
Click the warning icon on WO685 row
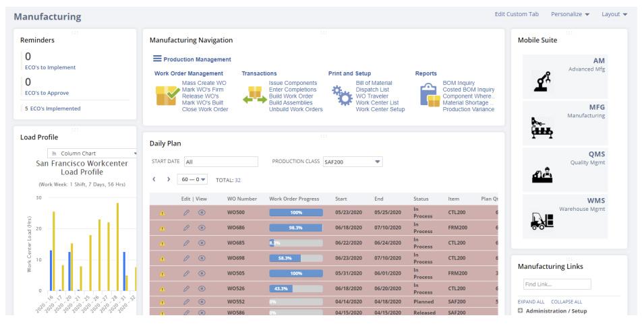tap(163, 244)
